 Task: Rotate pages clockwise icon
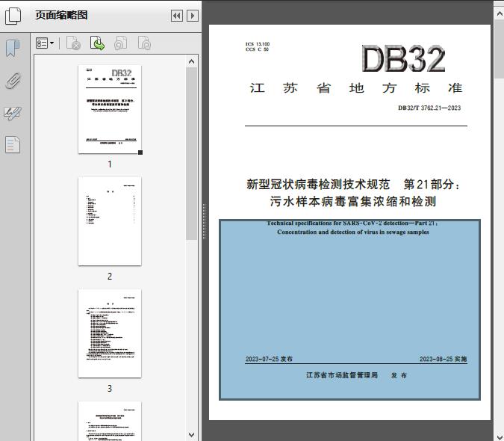[x=144, y=43]
